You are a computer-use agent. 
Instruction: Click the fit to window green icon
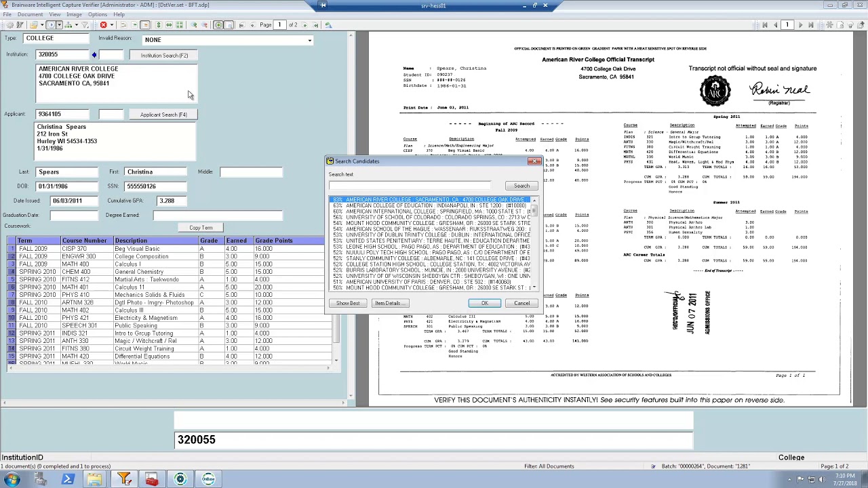(180, 25)
